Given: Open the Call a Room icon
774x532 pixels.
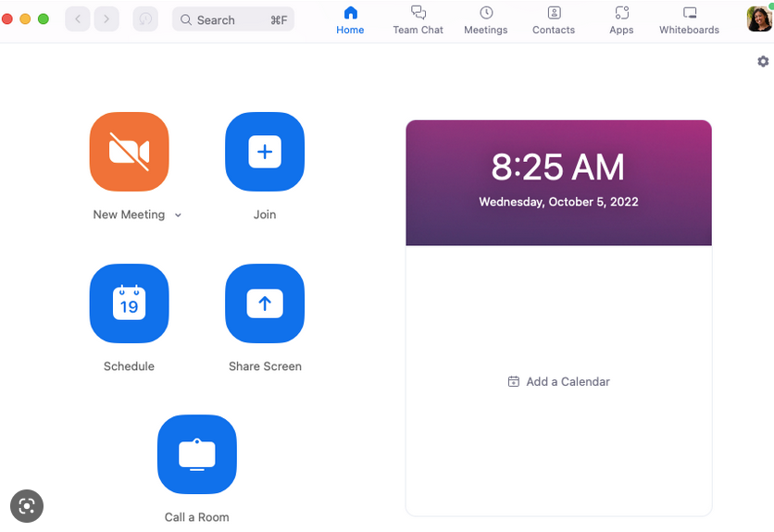Looking at the screenshot, I should [196, 454].
